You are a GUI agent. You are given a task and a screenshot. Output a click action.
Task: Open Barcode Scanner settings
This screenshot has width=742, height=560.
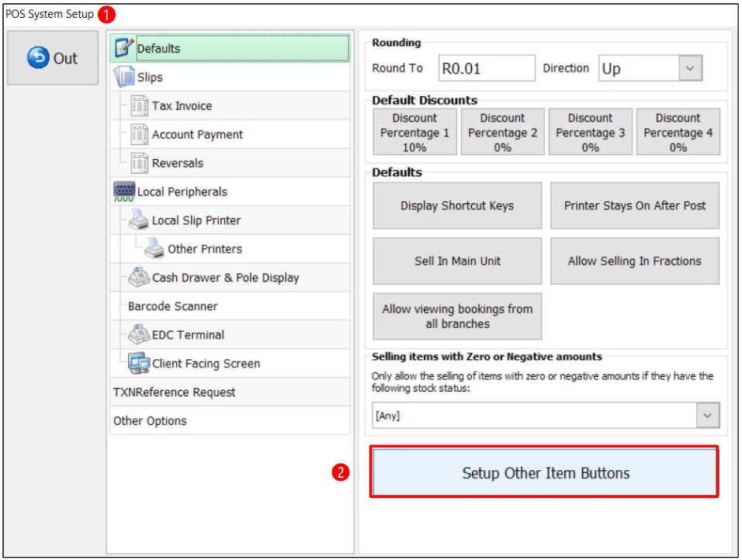click(x=230, y=306)
